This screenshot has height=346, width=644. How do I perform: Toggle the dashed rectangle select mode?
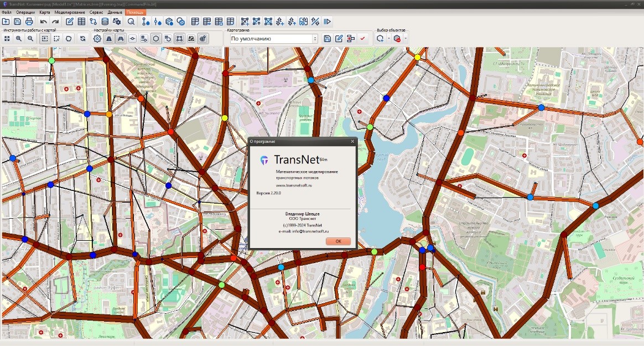(56, 38)
